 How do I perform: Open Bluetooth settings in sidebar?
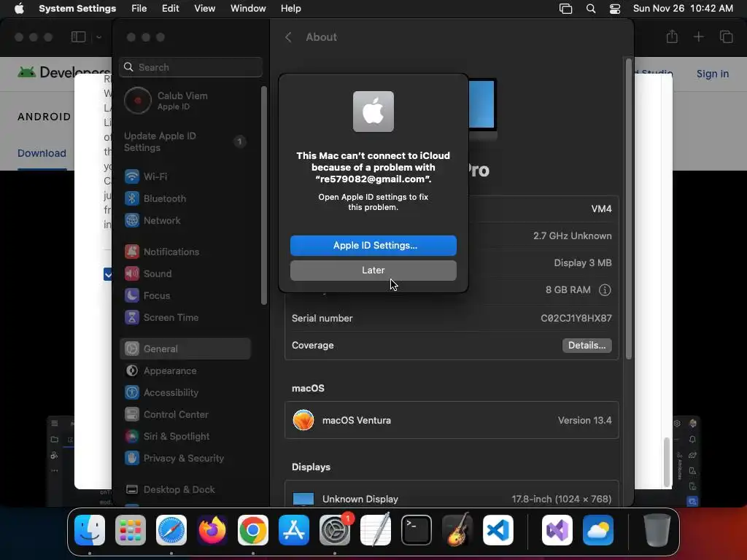point(186,198)
